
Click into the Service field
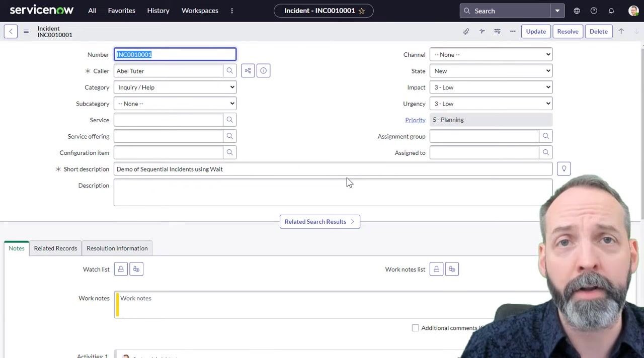(x=169, y=120)
